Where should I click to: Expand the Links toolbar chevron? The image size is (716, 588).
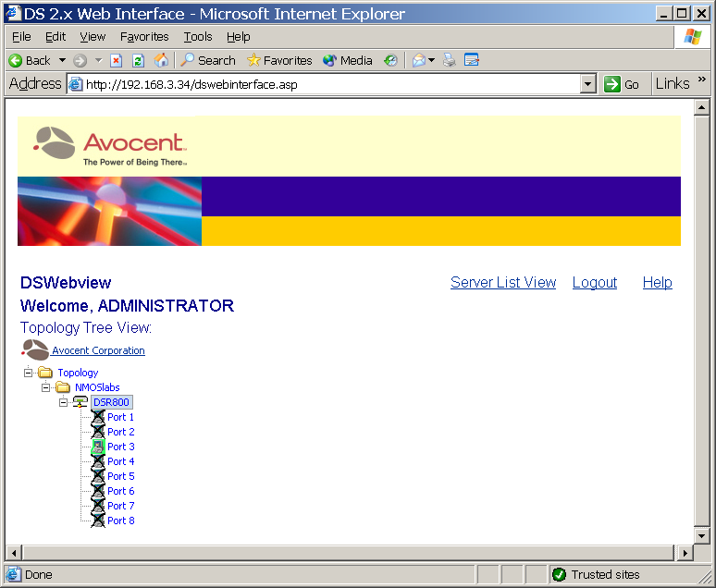pyautogui.click(x=702, y=80)
